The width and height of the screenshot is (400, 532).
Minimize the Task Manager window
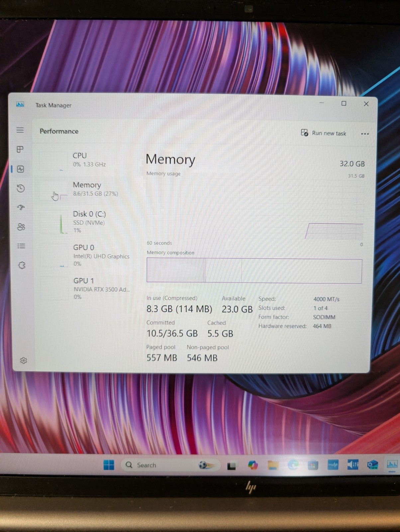(322, 103)
